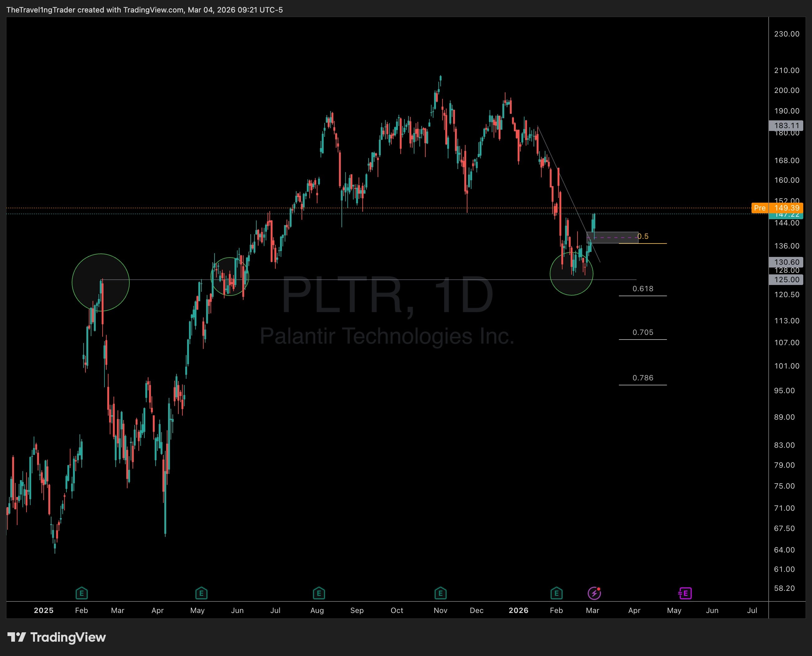This screenshot has height=656, width=812.
Task: Click the February 2026 earnings E icon
Action: (x=557, y=593)
